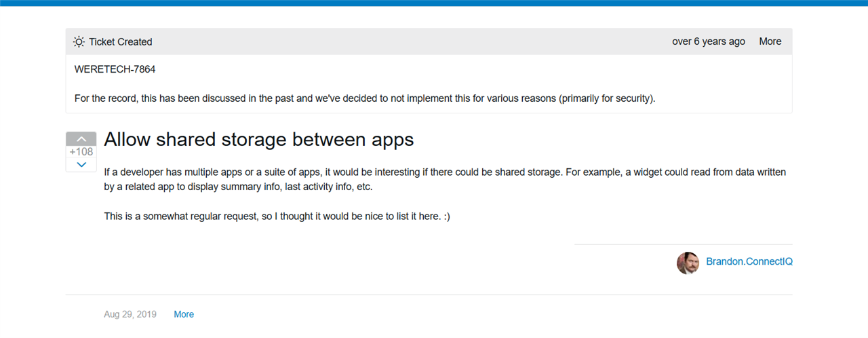Click the 'somewhat regular request' sentence

tap(277, 216)
